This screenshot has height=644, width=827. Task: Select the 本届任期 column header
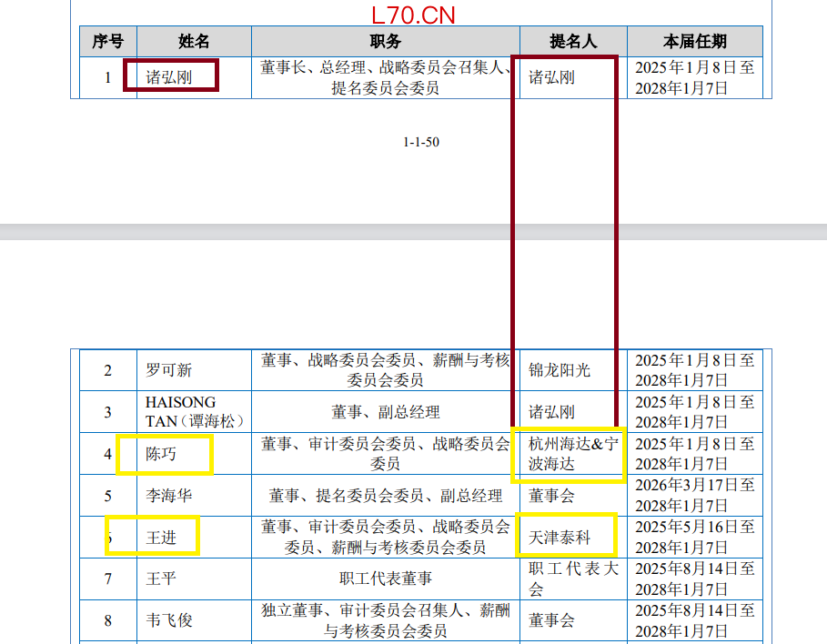click(x=698, y=40)
